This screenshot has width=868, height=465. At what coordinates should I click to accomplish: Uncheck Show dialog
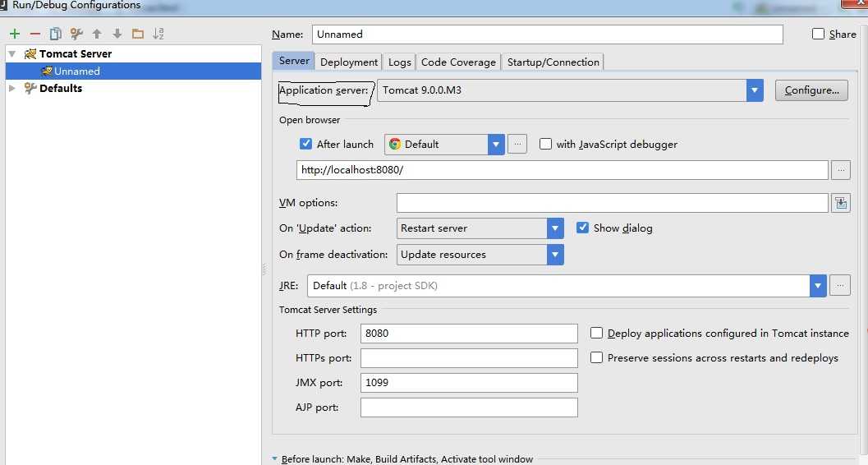pyautogui.click(x=582, y=228)
